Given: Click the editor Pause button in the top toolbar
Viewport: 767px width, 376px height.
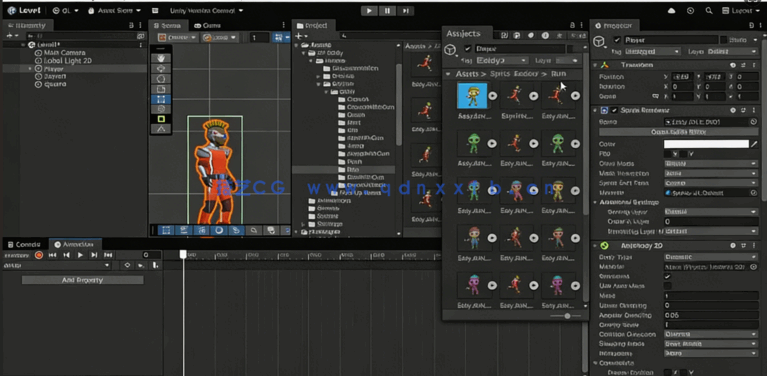Looking at the screenshot, I should tap(387, 11).
